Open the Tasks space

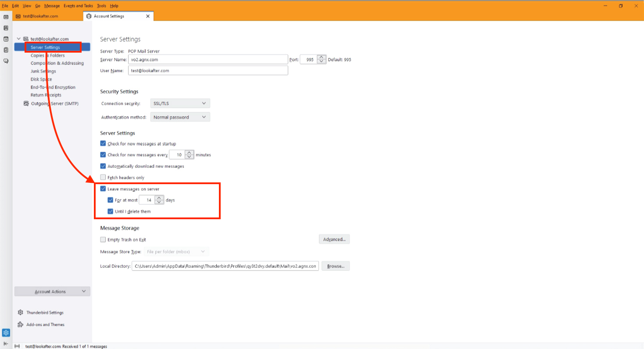(6, 50)
